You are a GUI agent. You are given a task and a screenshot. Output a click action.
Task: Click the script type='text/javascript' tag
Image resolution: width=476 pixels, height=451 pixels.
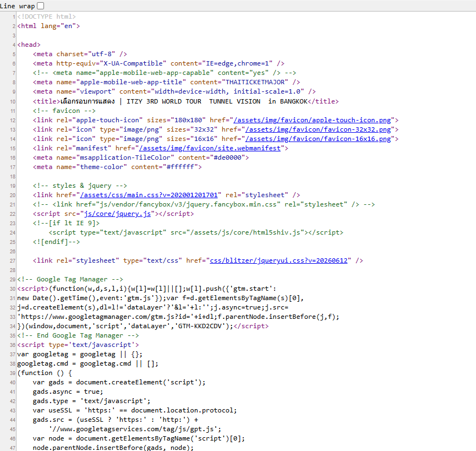point(78,345)
